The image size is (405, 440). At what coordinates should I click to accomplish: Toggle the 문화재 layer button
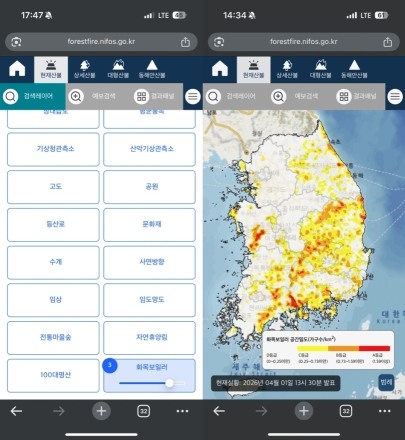point(149,224)
